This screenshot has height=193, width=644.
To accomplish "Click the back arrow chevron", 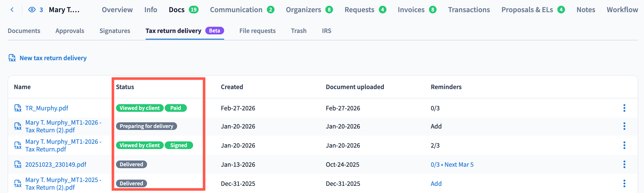I will pos(12,10).
